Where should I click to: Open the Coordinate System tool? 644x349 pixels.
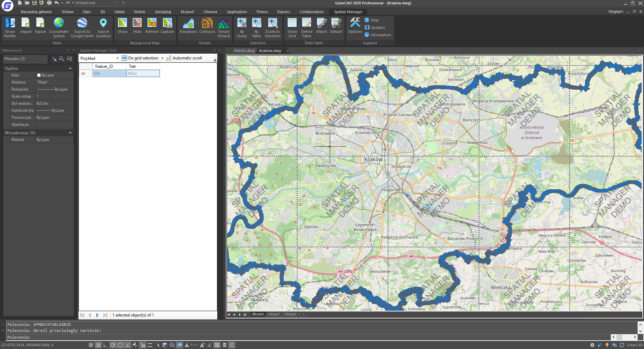59,28
